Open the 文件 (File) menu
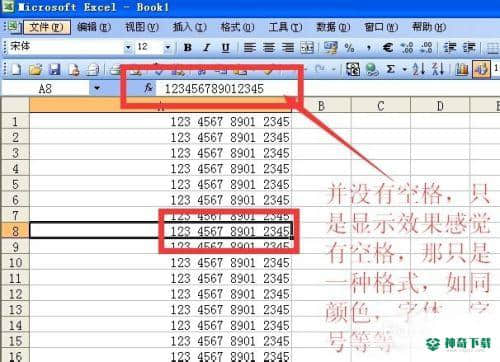Viewport: 500px width, 362px height. 47,27
